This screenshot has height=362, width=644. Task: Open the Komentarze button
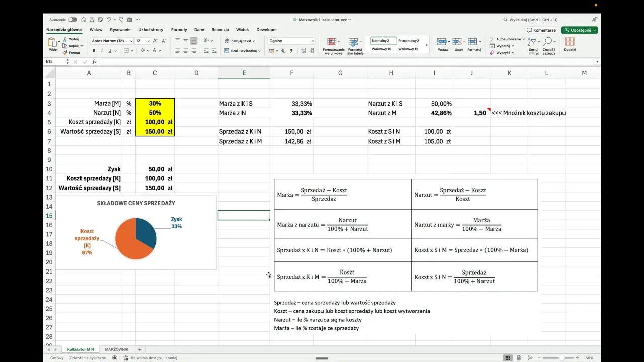point(541,30)
